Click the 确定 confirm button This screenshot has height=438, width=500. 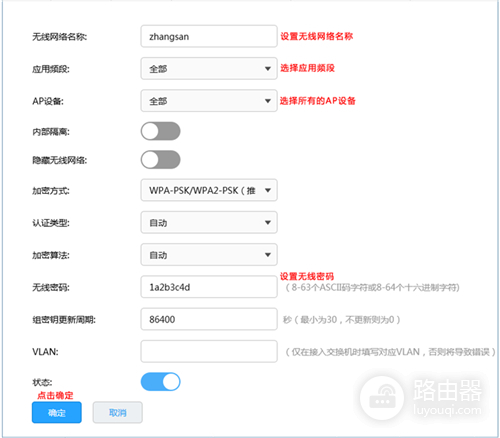(x=57, y=413)
